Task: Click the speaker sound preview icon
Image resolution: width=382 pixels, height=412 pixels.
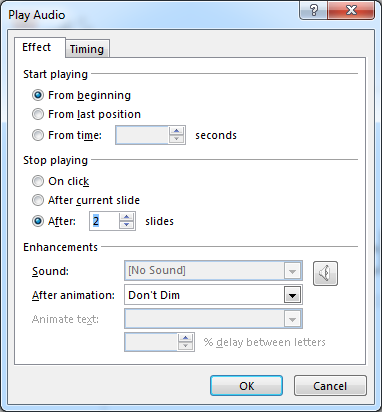Action: click(325, 273)
